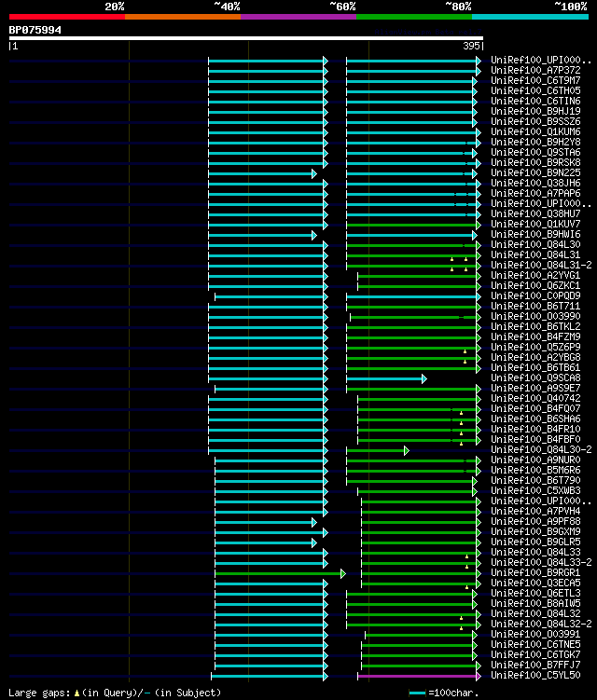
Task: Select the UniRef100_B9N225 label
Action: [x=535, y=173]
